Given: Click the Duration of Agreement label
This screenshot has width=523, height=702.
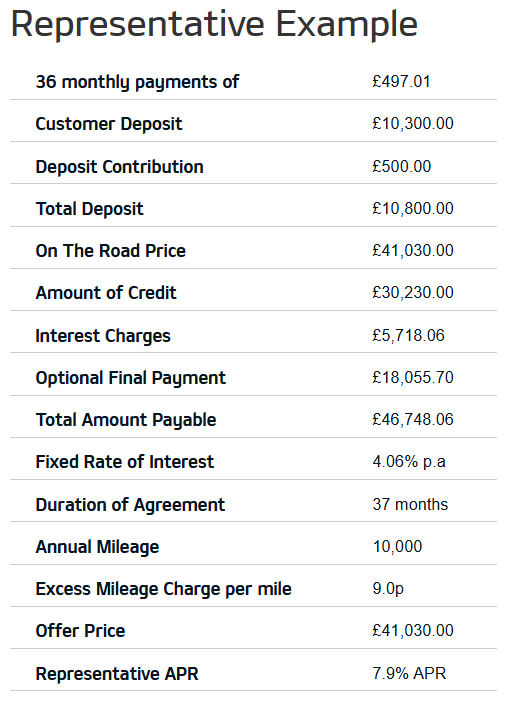Looking at the screenshot, I should [x=130, y=505].
